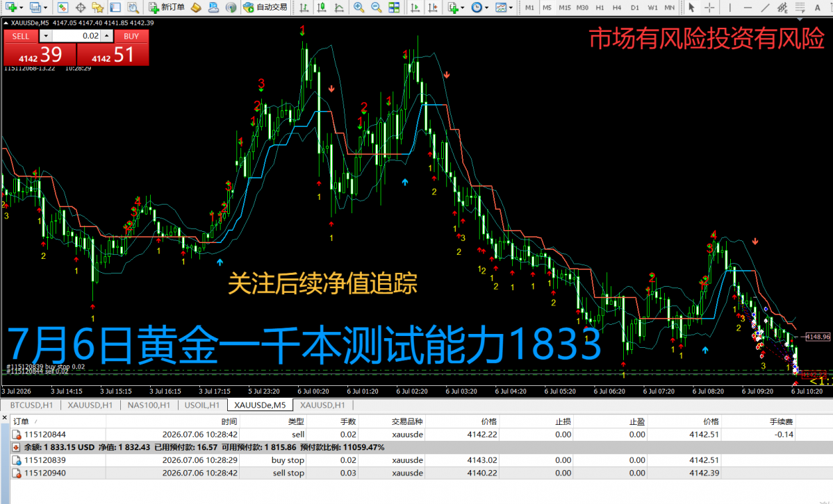
Task: Open the chart profiles manager
Action: (35, 8)
